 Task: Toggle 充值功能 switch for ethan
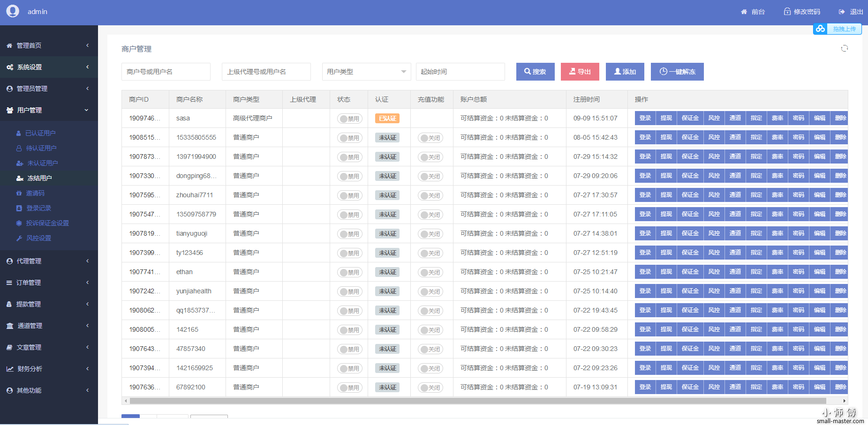[430, 272]
